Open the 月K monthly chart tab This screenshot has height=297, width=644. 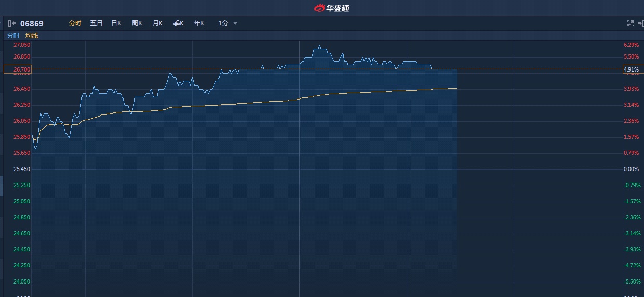click(158, 23)
